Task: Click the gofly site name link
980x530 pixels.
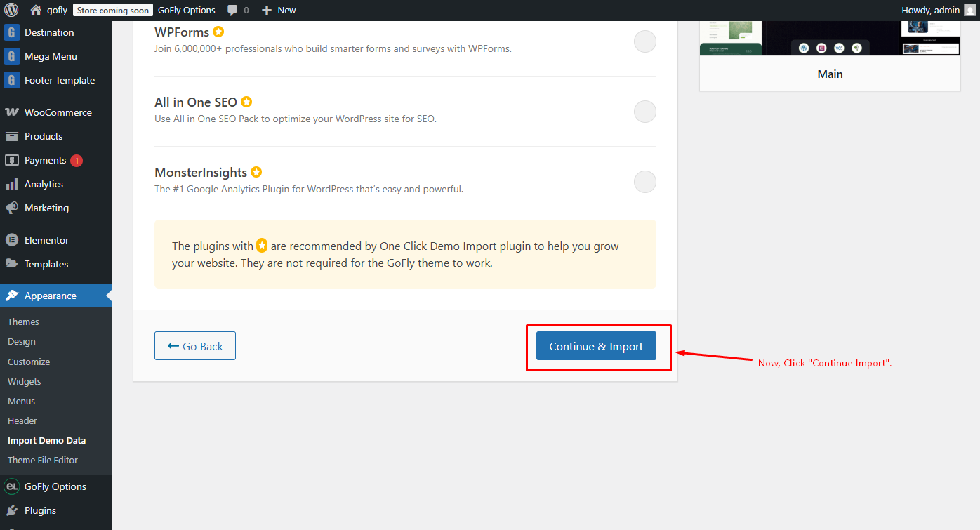Action: click(x=57, y=11)
